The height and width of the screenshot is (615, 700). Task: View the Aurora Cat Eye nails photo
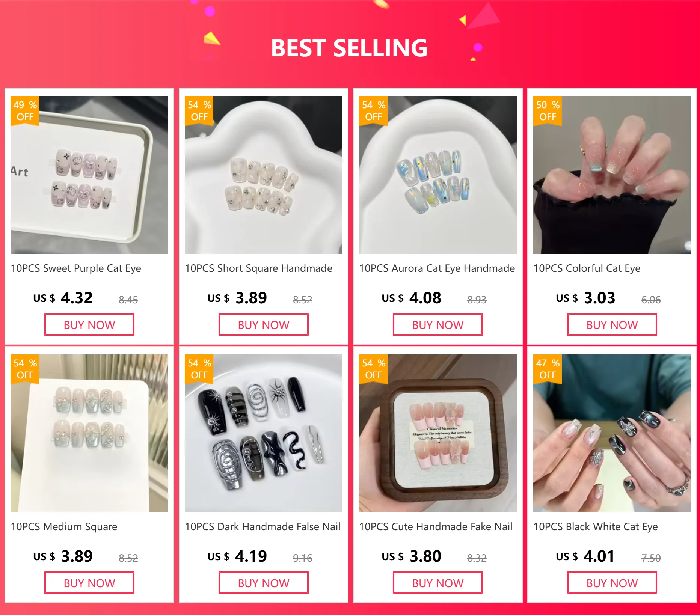coord(438,175)
